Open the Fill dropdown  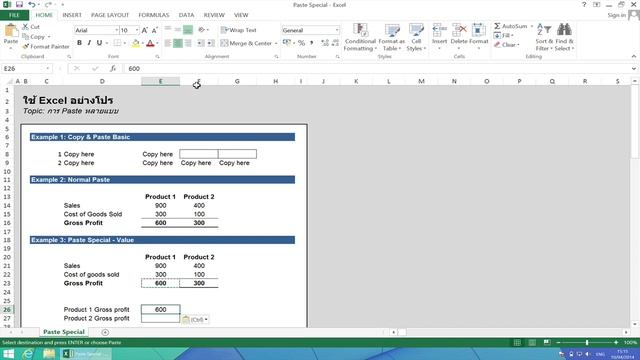click(504, 36)
